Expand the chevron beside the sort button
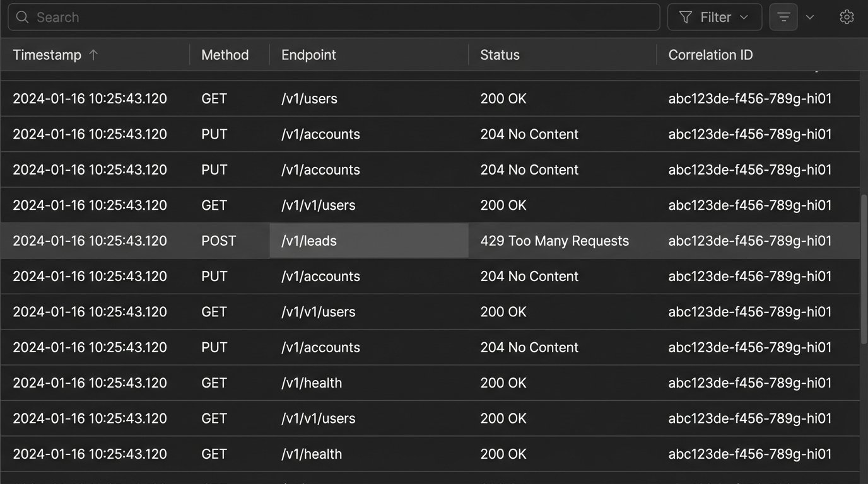This screenshot has height=484, width=868. coord(810,18)
